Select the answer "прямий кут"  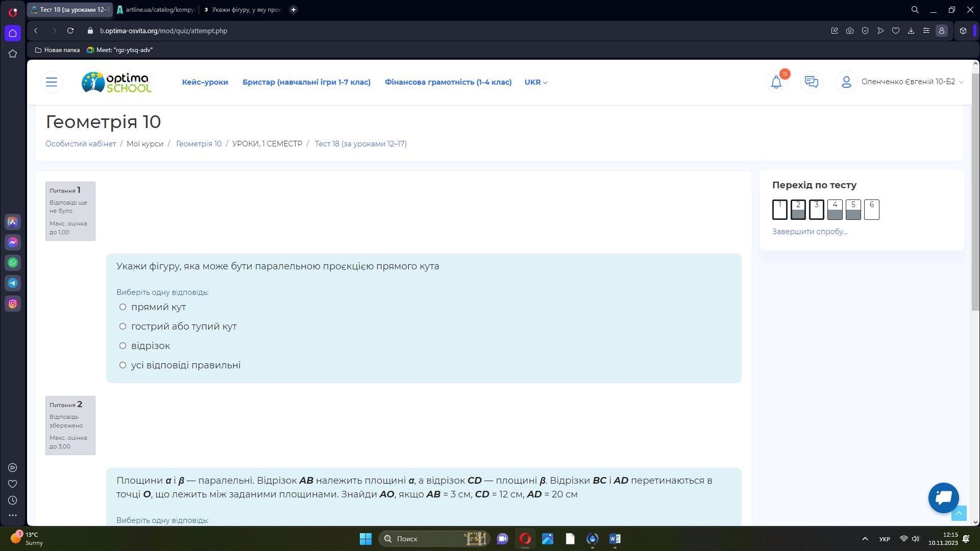(x=122, y=307)
